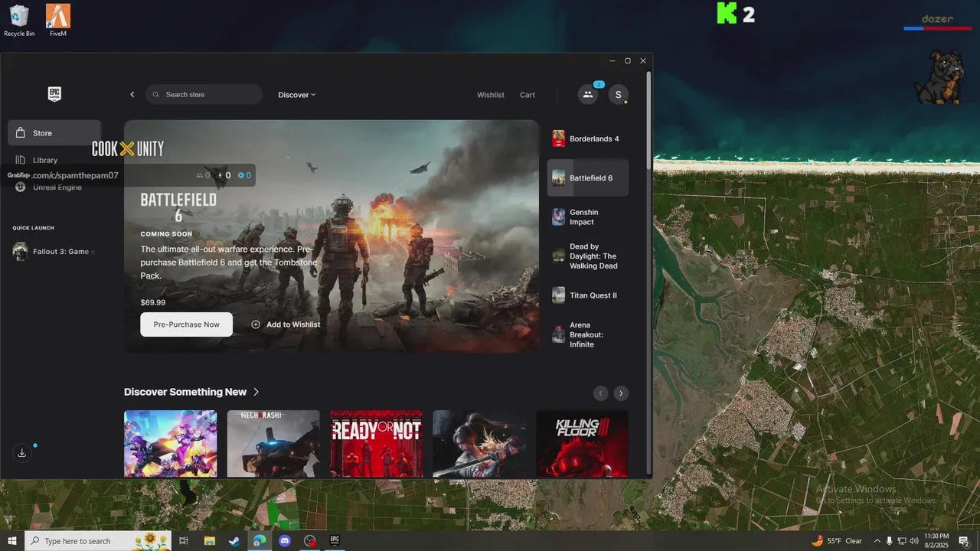Open the swordswoman game card
The image size is (980, 551).
point(479,444)
